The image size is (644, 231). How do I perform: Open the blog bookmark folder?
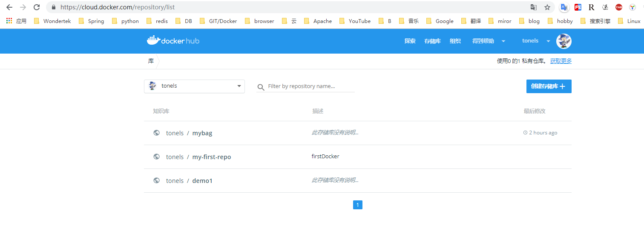tap(530, 21)
